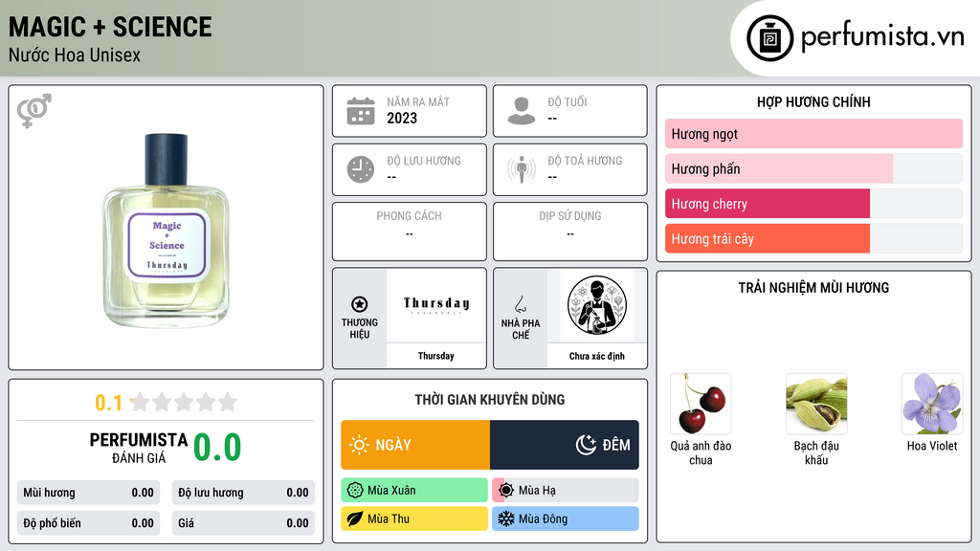Open the Thursday brand logo
The width and height of the screenshot is (980, 551).
(x=436, y=305)
